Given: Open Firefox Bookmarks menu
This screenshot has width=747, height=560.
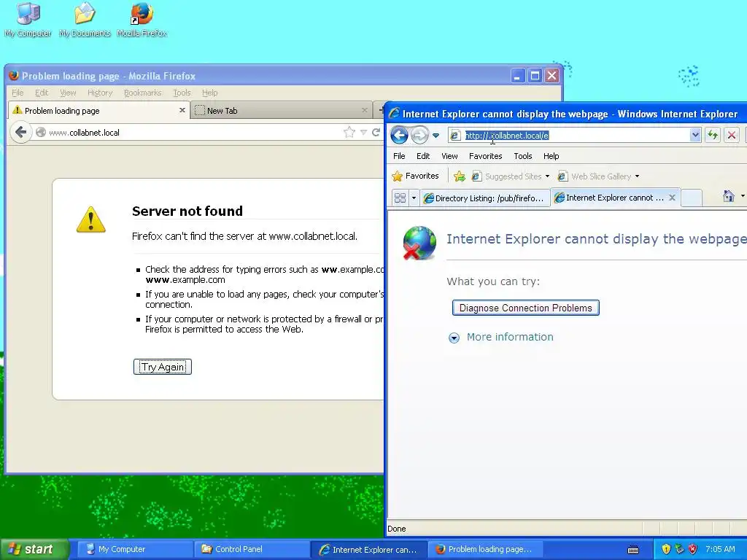Looking at the screenshot, I should [142, 93].
